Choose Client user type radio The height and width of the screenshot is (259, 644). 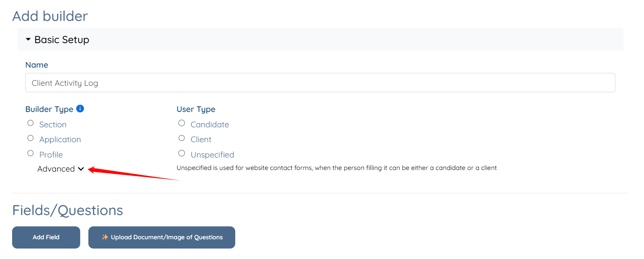point(182,138)
